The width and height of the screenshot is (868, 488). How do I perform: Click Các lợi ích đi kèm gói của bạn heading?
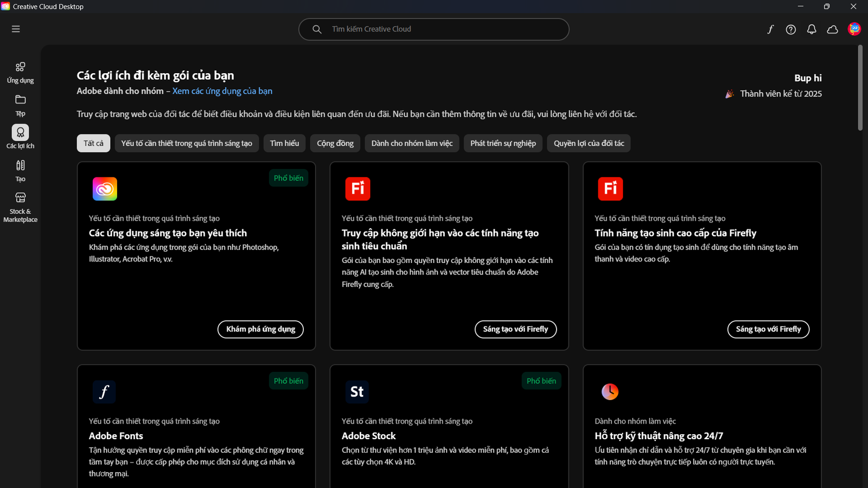click(x=155, y=75)
